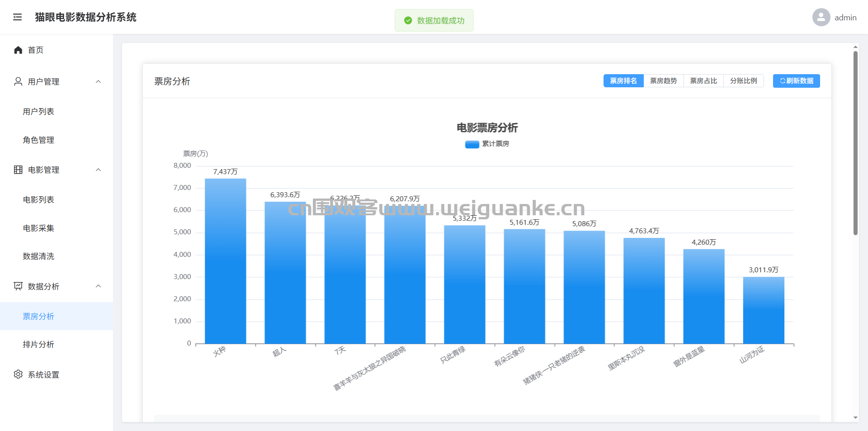Click the scrollbar up arrow

(x=855, y=47)
